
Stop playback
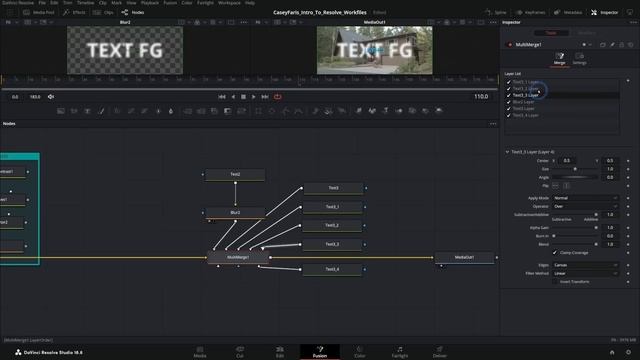coord(243,97)
